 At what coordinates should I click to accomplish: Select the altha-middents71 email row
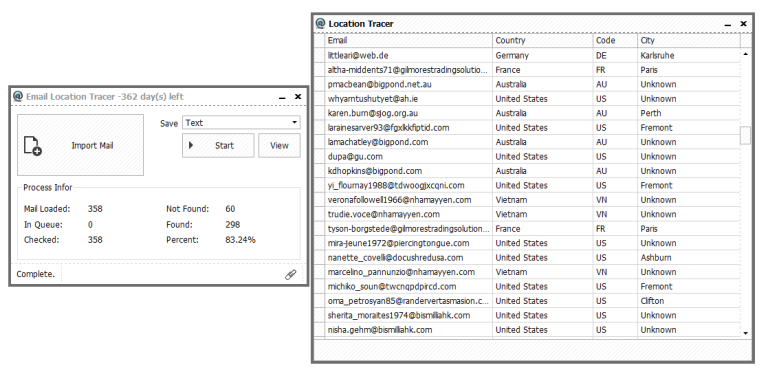527,70
